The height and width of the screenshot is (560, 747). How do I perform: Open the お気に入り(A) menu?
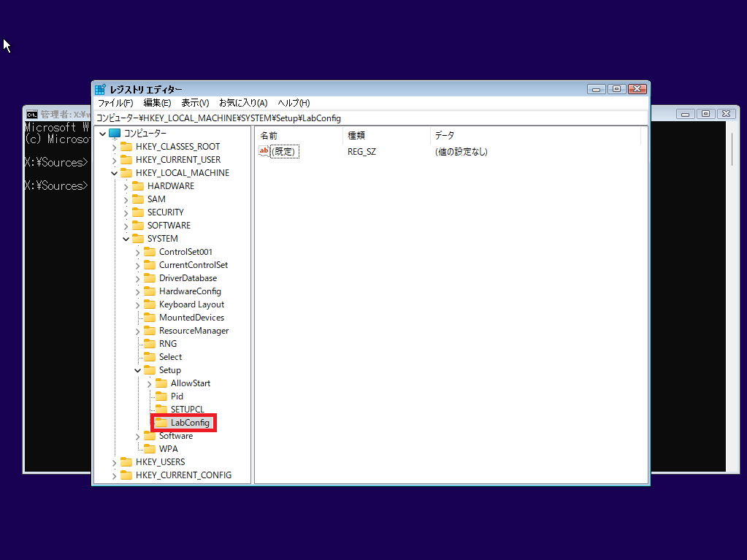coord(243,103)
